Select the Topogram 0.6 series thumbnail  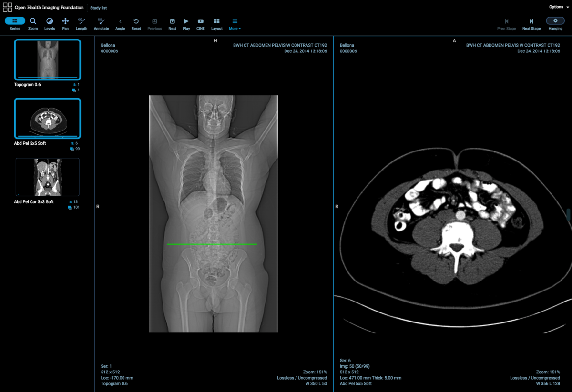[48, 60]
